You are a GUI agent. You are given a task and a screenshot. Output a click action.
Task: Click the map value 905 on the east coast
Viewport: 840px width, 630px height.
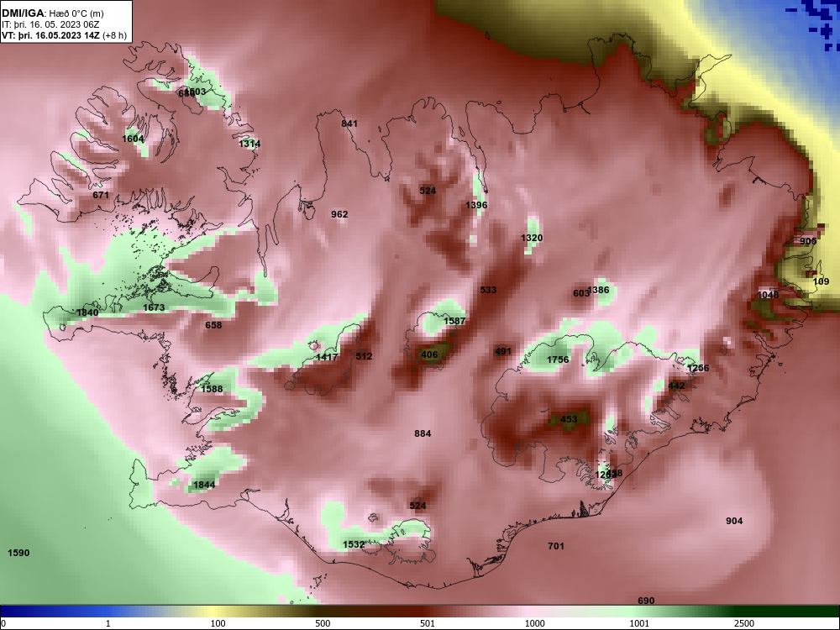(x=808, y=241)
